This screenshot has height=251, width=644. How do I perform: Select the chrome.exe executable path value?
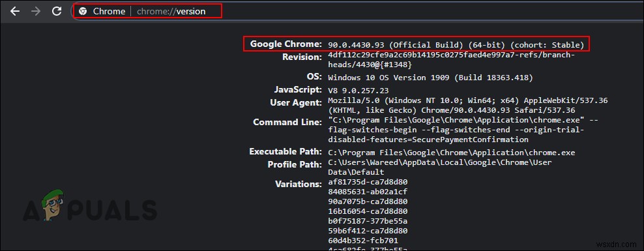pos(451,153)
